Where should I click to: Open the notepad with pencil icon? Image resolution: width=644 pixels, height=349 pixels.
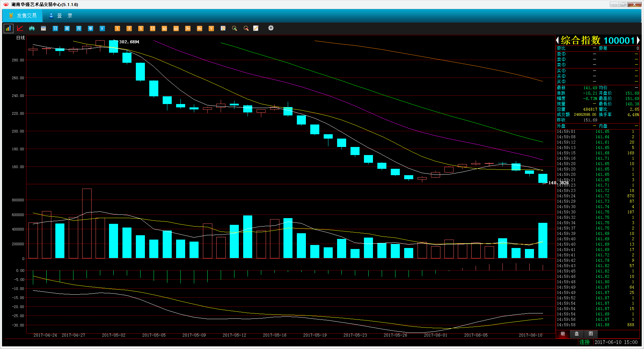tap(256, 29)
